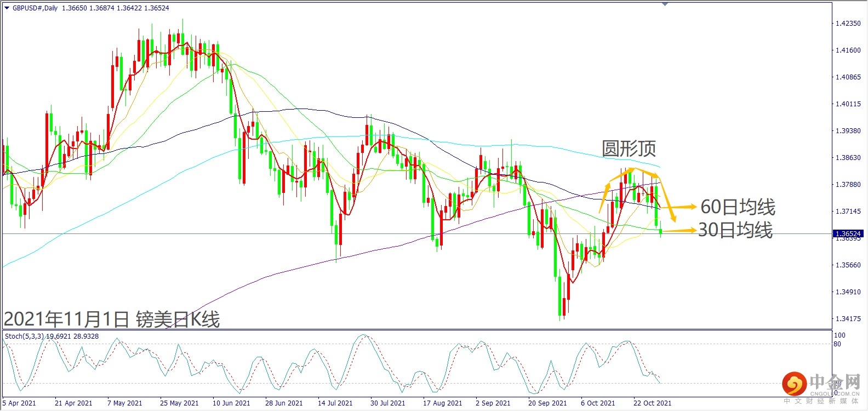Image resolution: width=868 pixels, height=411 pixels.
Task: Click the 1.42350 price axis label
Action: coord(848,24)
